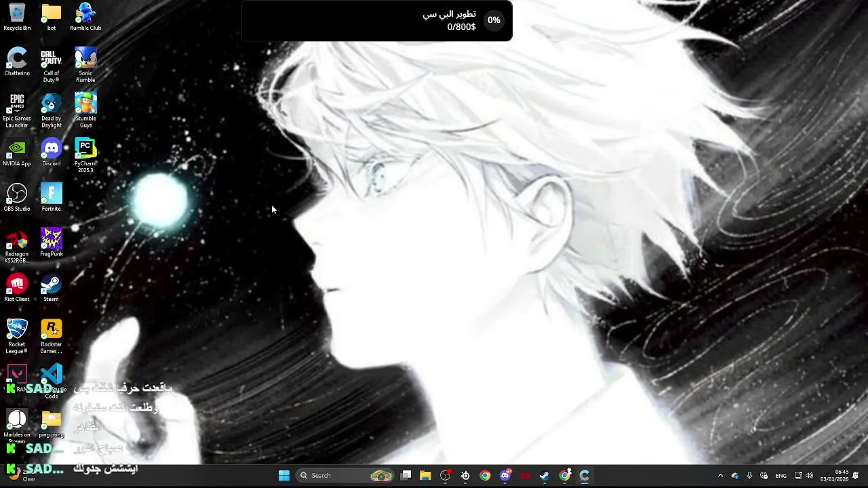This screenshot has width=868, height=488.
Task: Launch Call of Duty from the desktop
Action: click(x=52, y=66)
